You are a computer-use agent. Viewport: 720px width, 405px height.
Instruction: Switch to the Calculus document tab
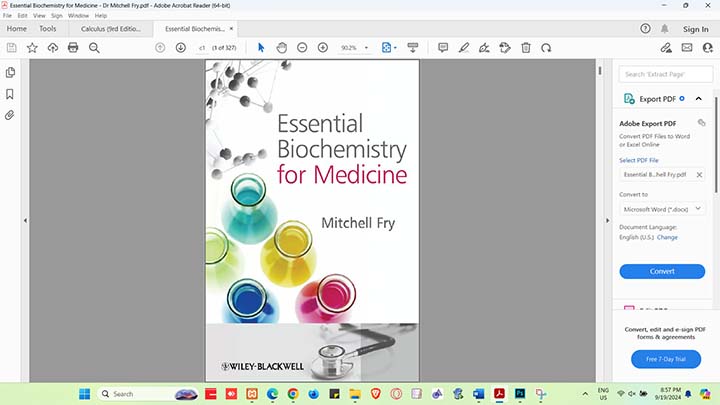pyautogui.click(x=110, y=29)
